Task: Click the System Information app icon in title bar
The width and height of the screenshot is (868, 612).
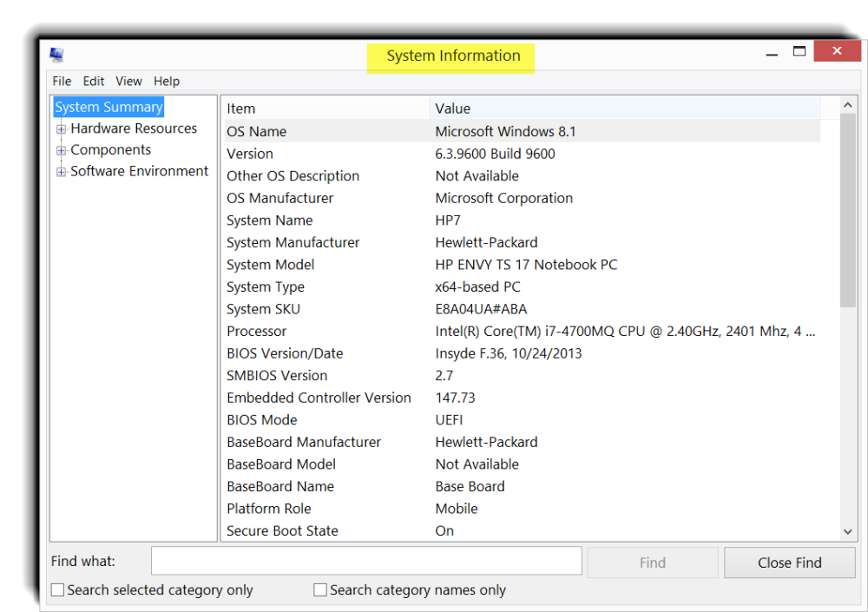Action: click(56, 56)
